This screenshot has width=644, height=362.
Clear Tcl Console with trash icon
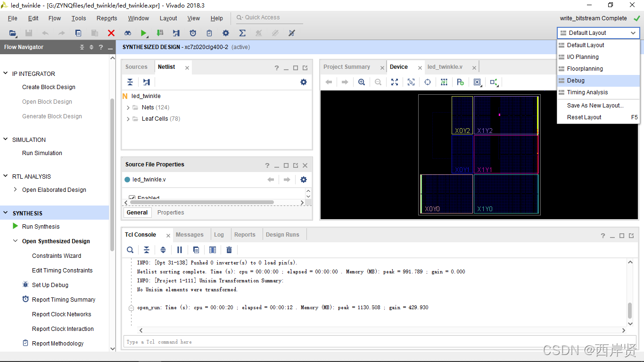[x=229, y=250]
